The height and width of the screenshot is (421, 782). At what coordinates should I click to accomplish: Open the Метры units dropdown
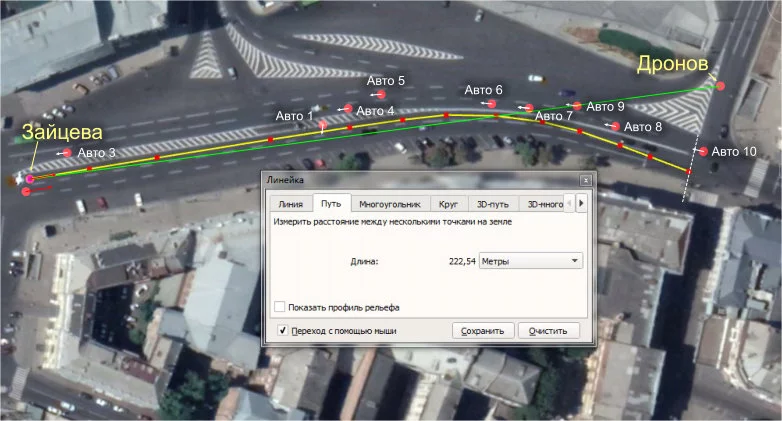(531, 261)
